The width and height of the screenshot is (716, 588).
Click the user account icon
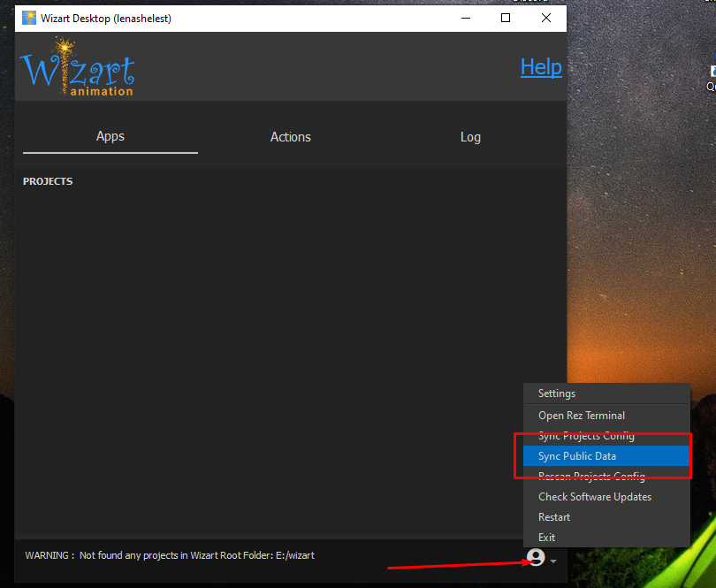click(536, 557)
